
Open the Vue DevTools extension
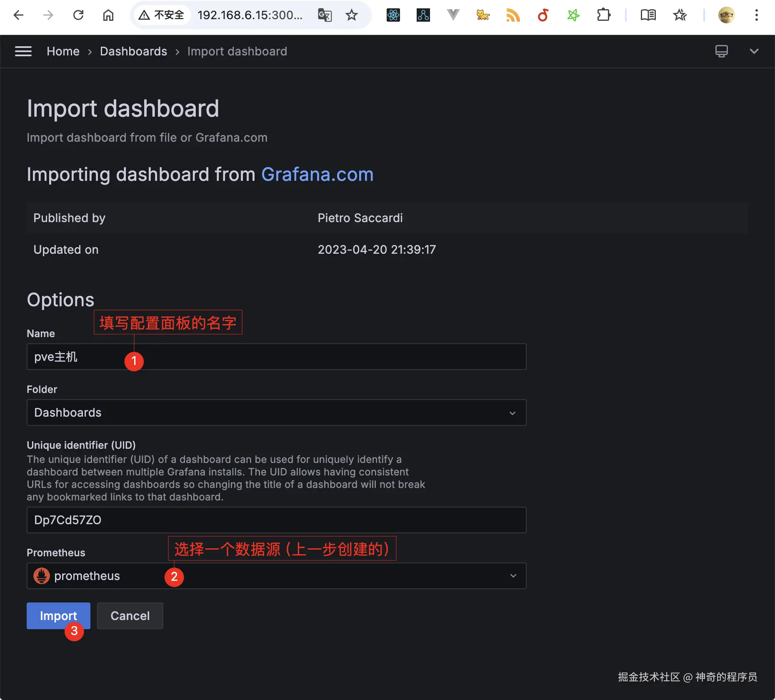click(453, 15)
